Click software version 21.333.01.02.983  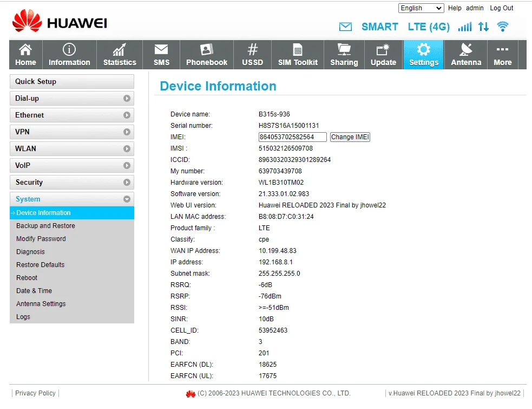pyautogui.click(x=284, y=194)
